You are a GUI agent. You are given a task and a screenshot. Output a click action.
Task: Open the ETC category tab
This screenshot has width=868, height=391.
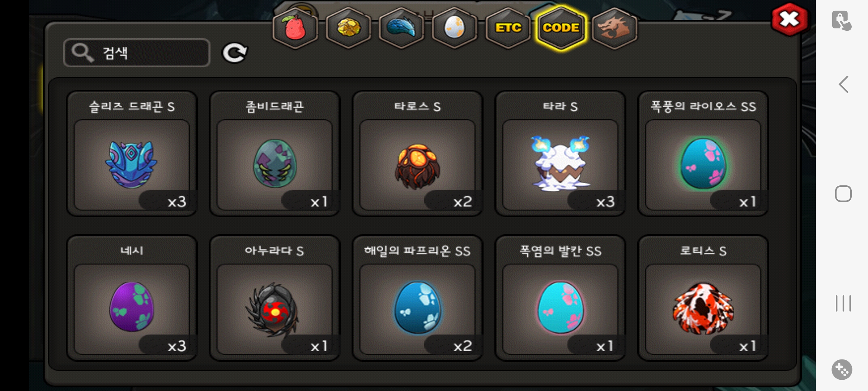pyautogui.click(x=508, y=28)
